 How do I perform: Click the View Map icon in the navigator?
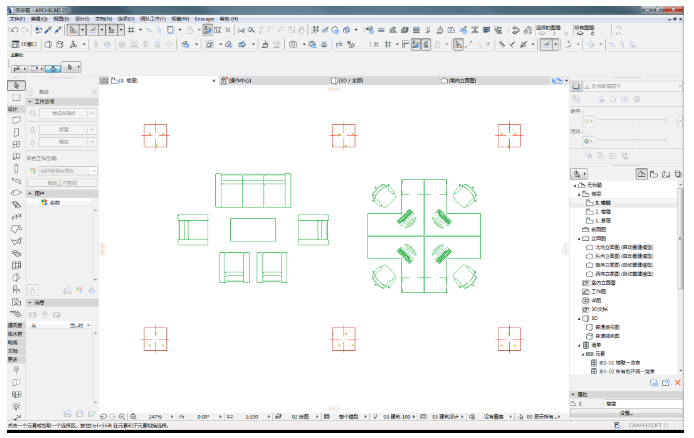(654, 174)
